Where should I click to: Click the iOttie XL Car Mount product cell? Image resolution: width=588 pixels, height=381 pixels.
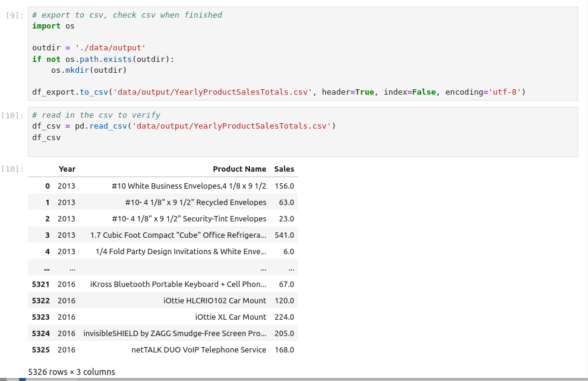coord(231,317)
